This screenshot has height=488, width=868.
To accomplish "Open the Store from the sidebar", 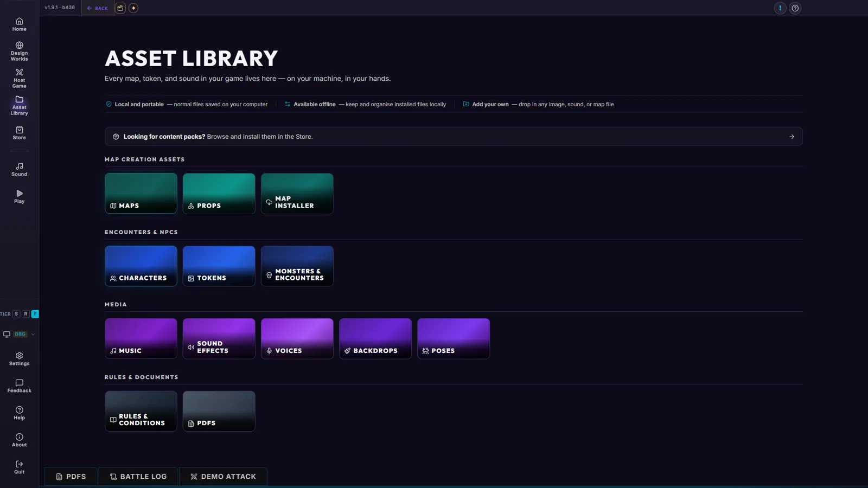I will (x=19, y=133).
